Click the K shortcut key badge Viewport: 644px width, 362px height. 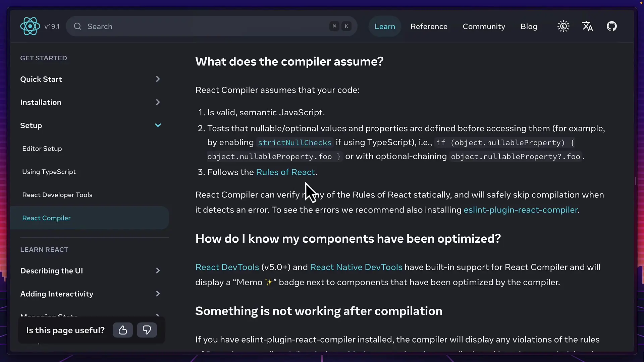pos(346,26)
